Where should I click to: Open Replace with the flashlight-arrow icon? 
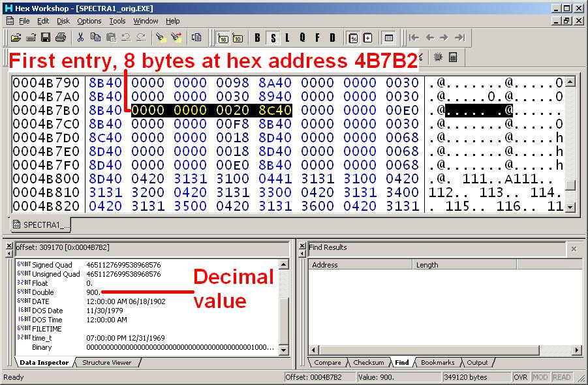pyautogui.click(x=176, y=37)
